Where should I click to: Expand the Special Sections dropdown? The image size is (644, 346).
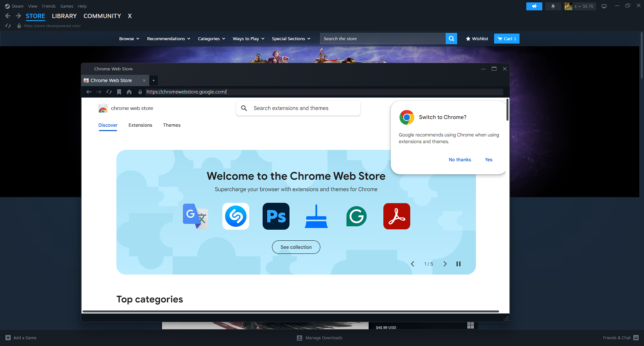click(291, 39)
